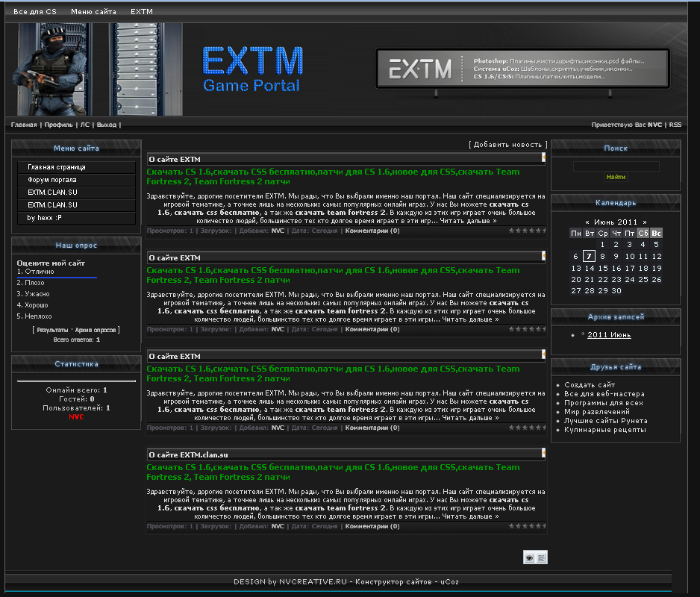Open the 'Все для CS' top menu
Image resolution: width=700 pixels, height=597 pixels.
(x=35, y=12)
